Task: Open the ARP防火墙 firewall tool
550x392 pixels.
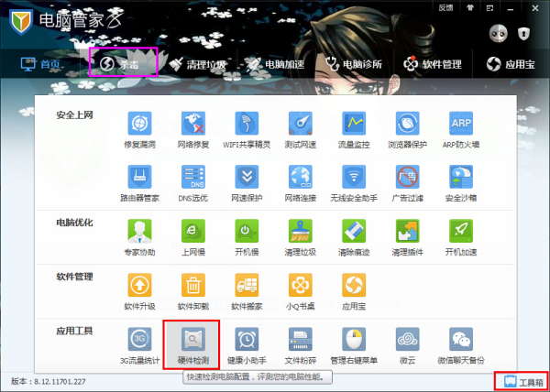Action: [461, 130]
